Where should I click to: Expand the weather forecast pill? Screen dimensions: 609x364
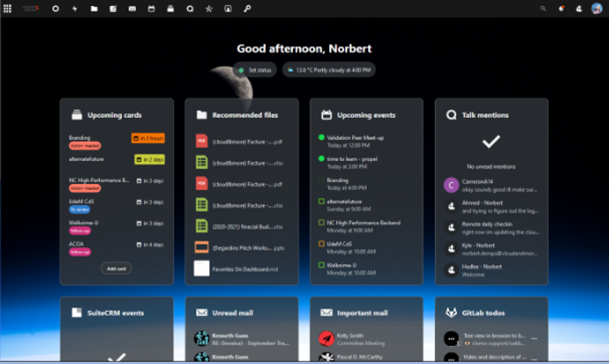tap(328, 70)
